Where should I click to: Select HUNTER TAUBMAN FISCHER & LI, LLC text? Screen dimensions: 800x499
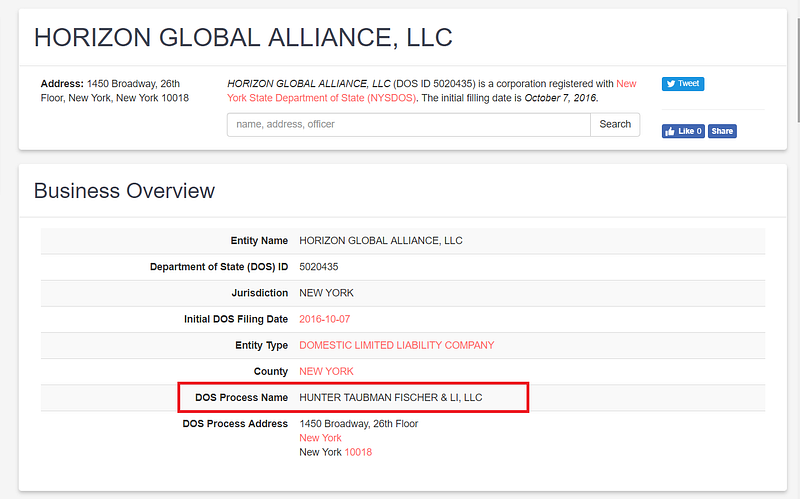390,397
